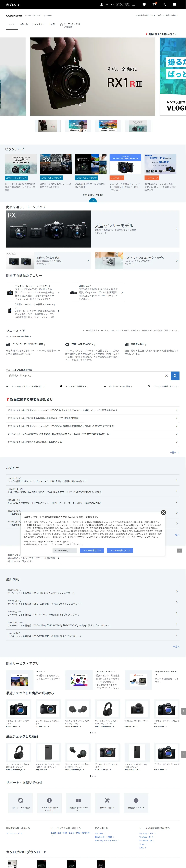Open the shopping cart icon

[x=154, y=5]
